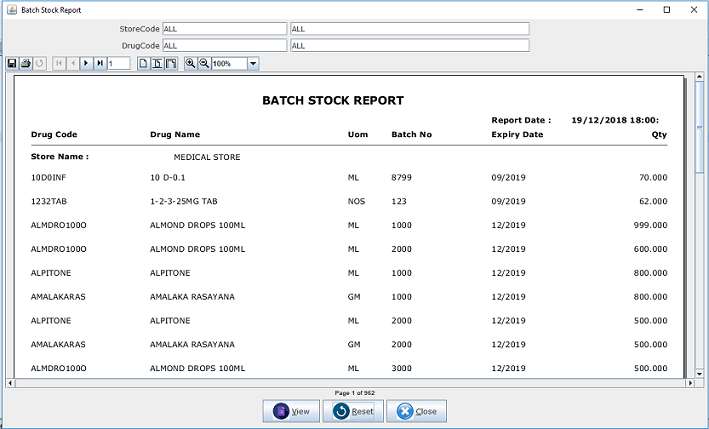Screen dimensions: 709x429
Task: Zoom out of the report
Action: coord(204,63)
